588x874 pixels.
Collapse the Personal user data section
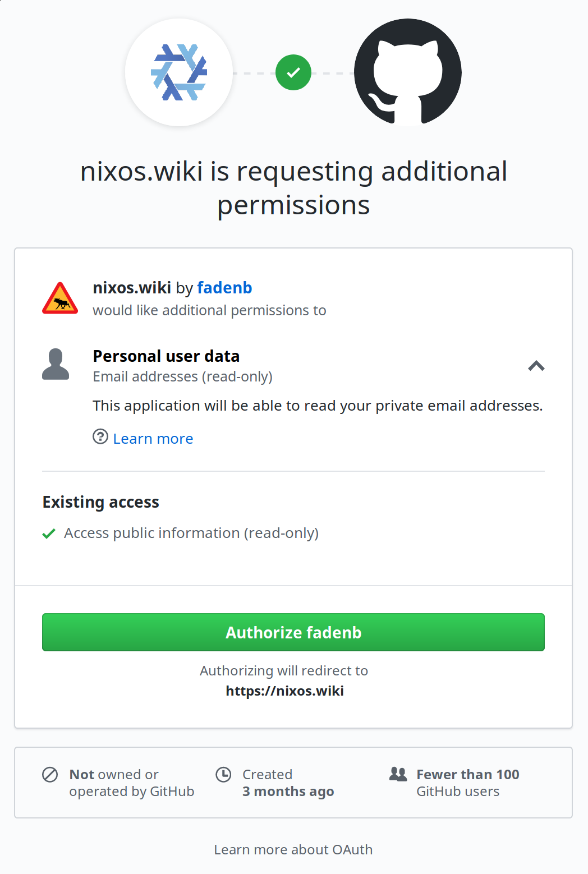point(536,366)
